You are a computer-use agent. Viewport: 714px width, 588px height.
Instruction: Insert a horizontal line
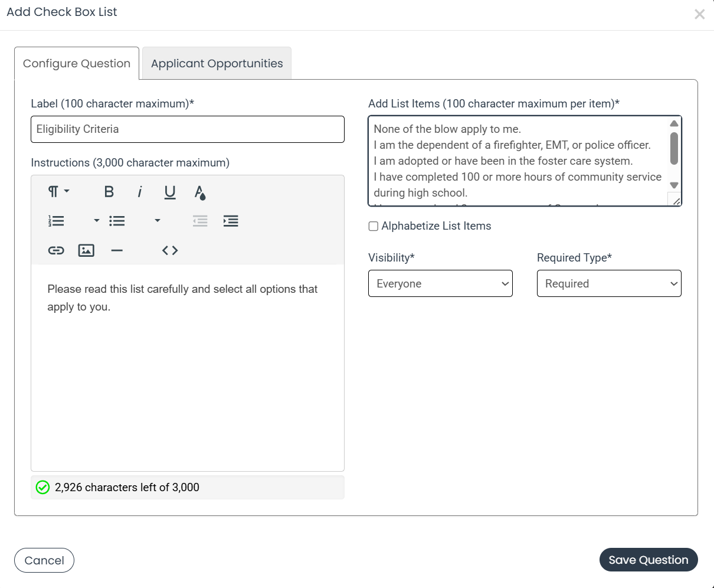point(117,250)
